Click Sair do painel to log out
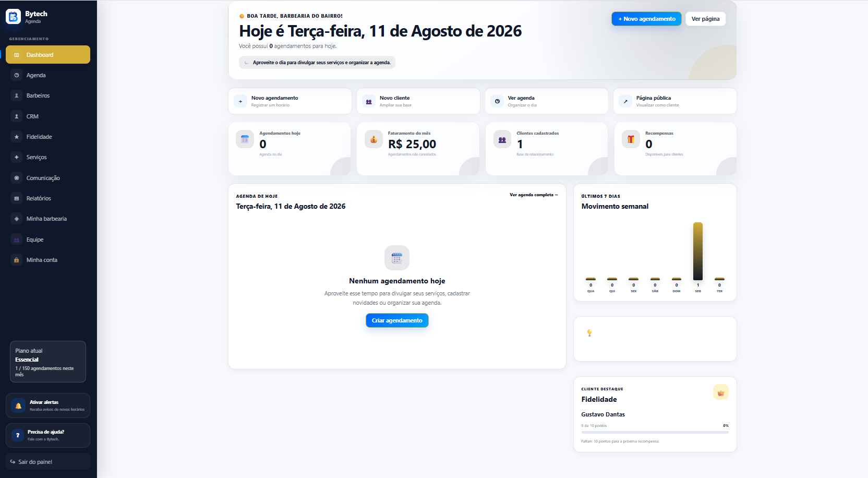Viewport: 868px width, 478px height. (x=48, y=462)
